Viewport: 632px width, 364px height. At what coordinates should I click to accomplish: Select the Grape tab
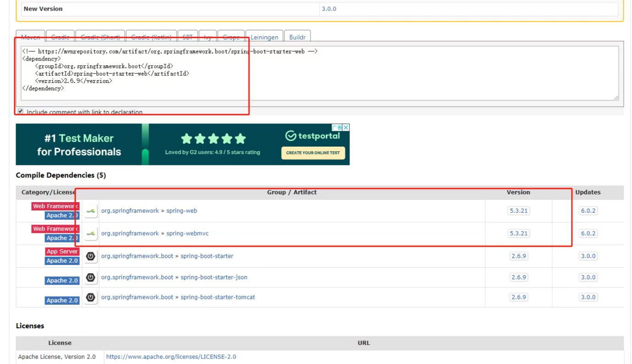231,37
